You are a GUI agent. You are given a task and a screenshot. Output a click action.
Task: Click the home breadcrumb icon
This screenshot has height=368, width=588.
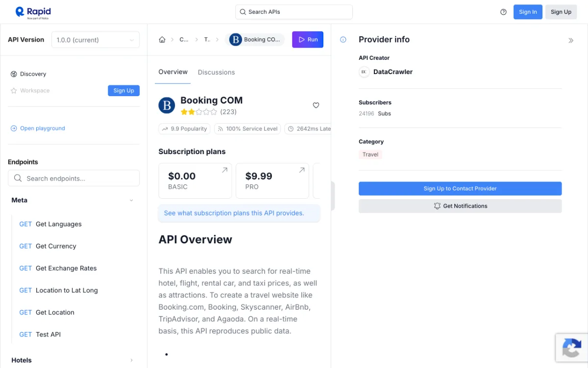tap(162, 40)
